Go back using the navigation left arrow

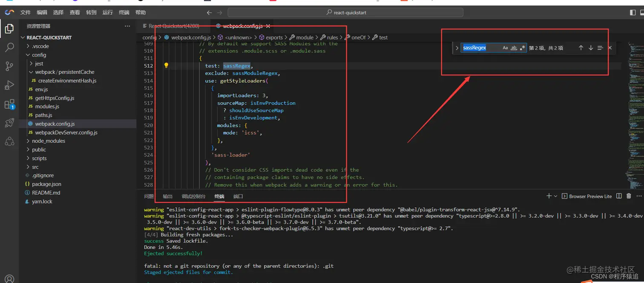(x=209, y=13)
